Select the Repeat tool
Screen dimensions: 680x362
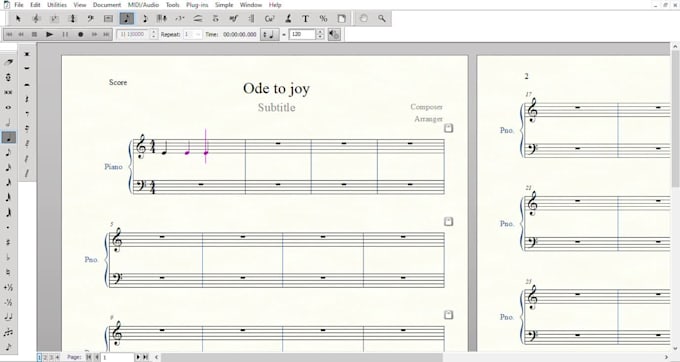(252, 18)
